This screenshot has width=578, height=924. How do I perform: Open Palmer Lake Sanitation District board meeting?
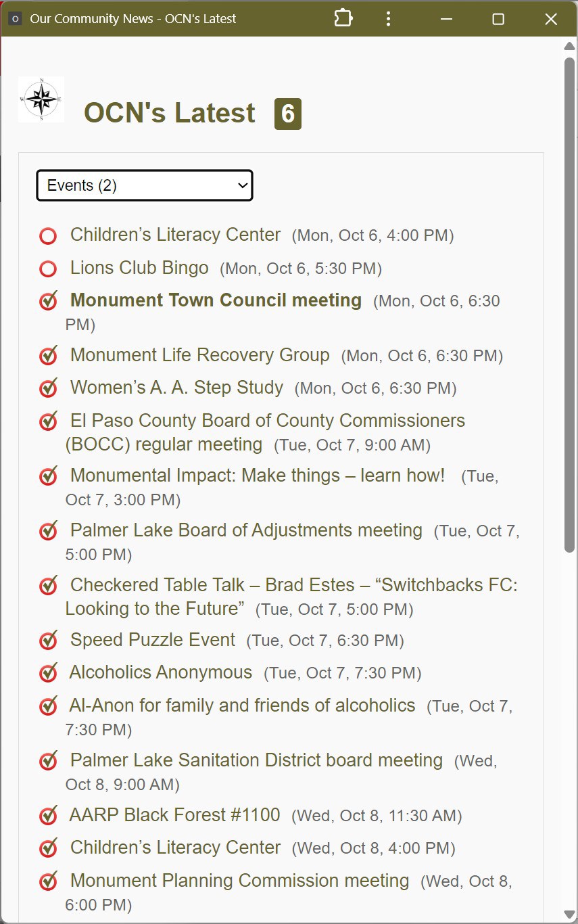(257, 760)
